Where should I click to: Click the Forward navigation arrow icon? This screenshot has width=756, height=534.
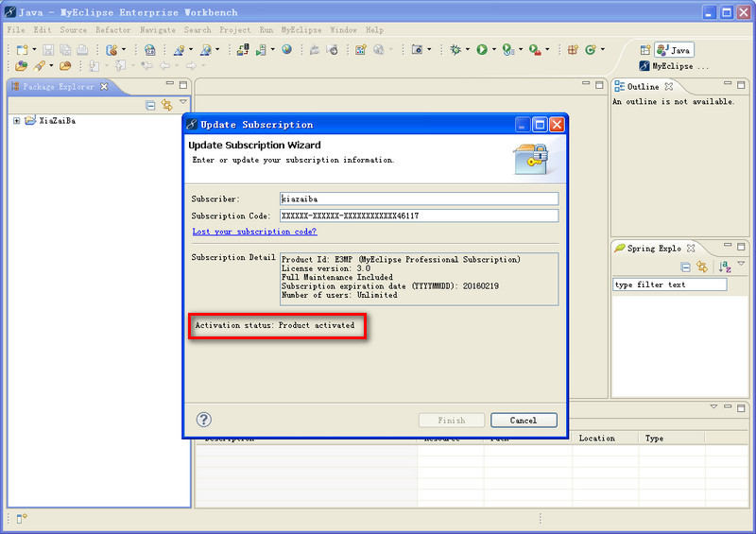click(x=192, y=65)
